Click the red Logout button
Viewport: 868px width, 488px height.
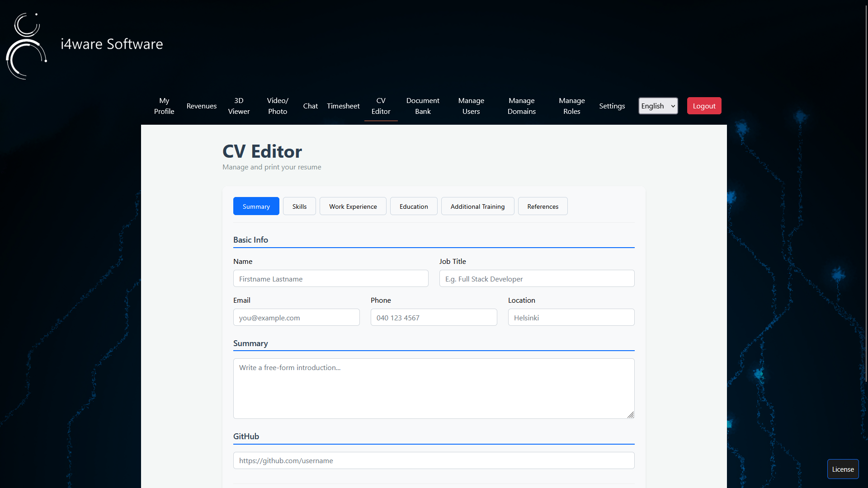(x=704, y=106)
